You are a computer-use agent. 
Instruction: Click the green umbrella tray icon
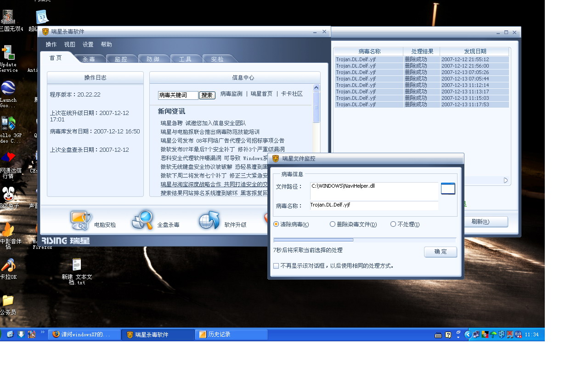click(x=494, y=335)
